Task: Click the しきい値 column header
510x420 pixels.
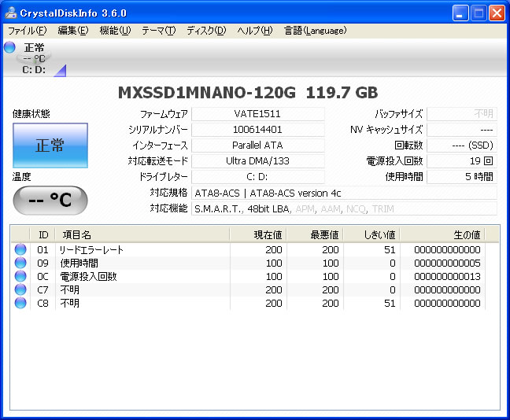Action: coord(371,234)
